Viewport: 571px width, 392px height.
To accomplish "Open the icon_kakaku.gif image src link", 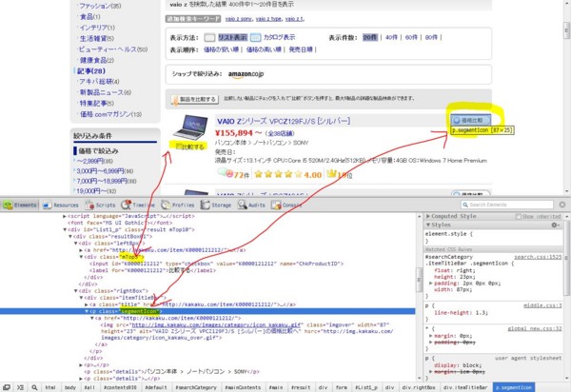I will pyautogui.click(x=216, y=324).
